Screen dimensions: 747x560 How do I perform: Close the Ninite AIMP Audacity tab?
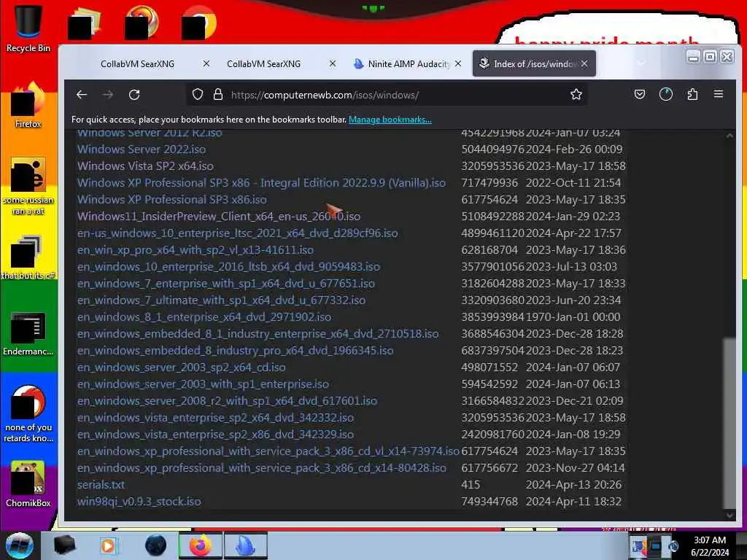click(458, 63)
